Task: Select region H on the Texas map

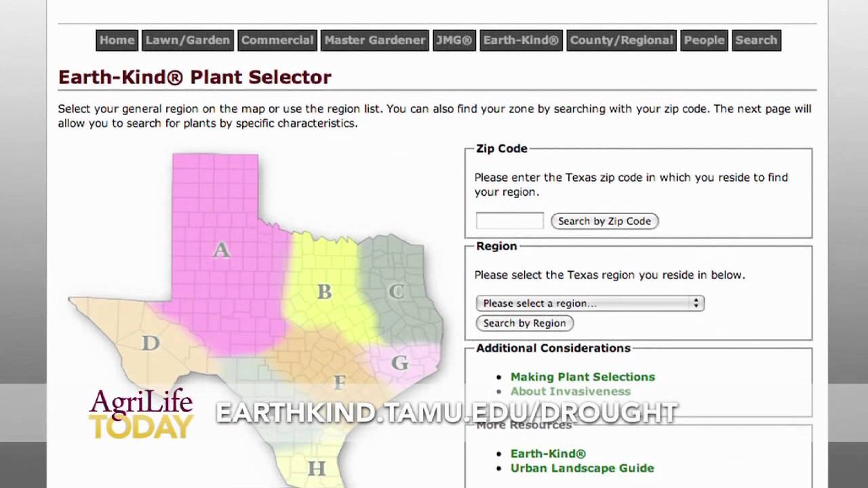Action: tap(316, 468)
